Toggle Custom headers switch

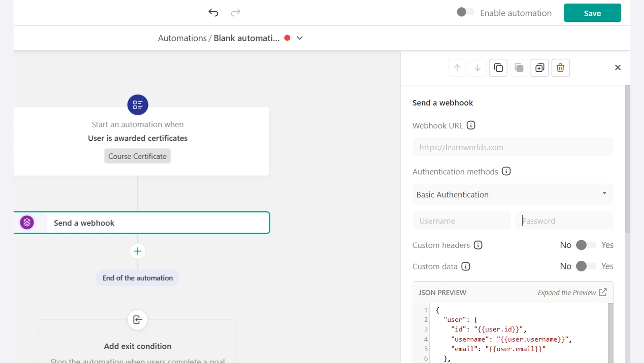pyautogui.click(x=586, y=245)
